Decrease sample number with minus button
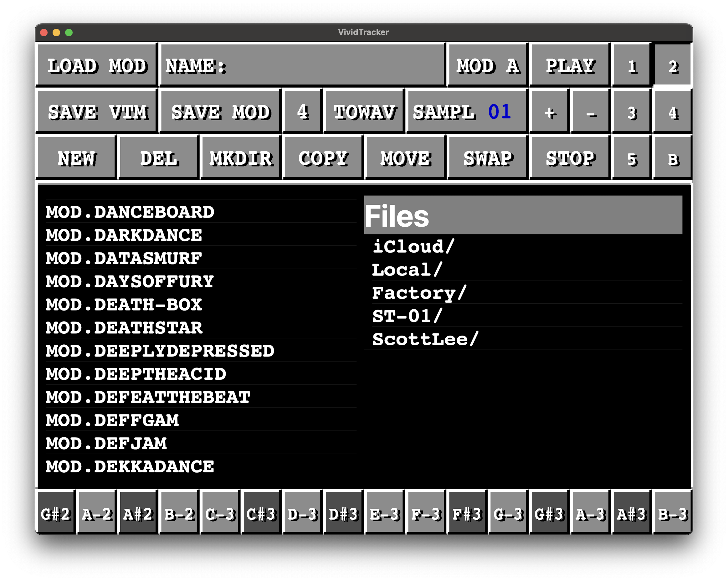This screenshot has width=728, height=581. 591,112
